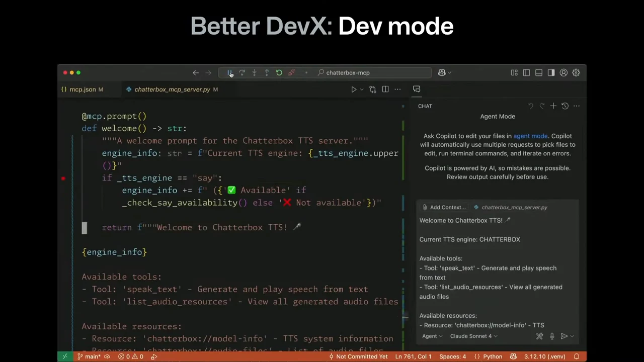Open the Copilot icon in title bar

pos(441,73)
